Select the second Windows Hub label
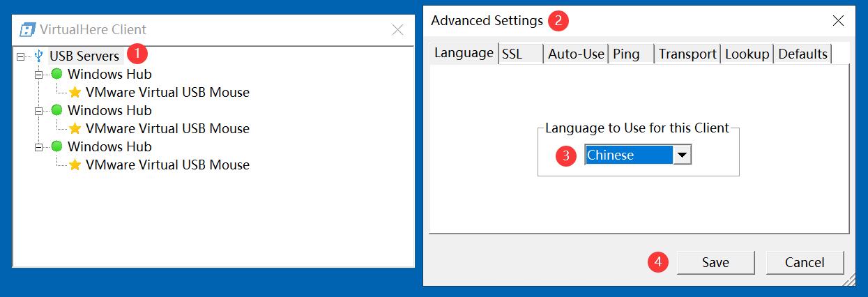Screen dimensions: 868x297 (x=109, y=110)
